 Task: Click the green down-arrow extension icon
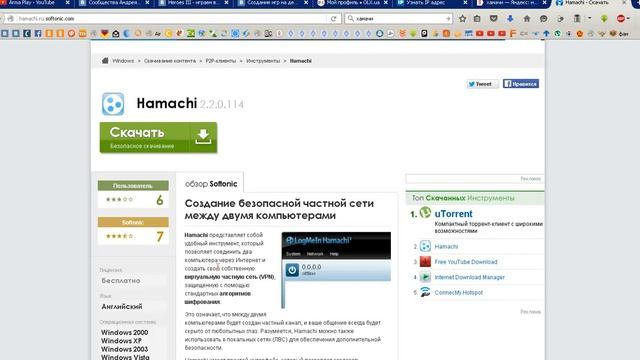pos(604,18)
